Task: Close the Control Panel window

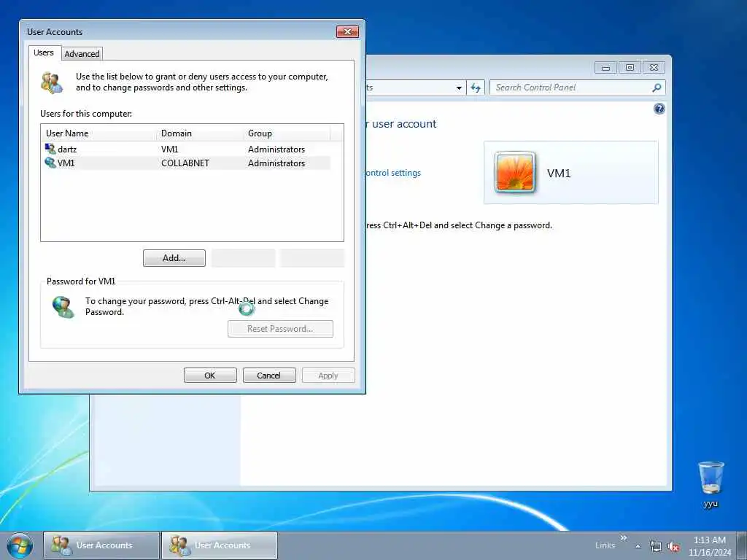Action: click(654, 68)
